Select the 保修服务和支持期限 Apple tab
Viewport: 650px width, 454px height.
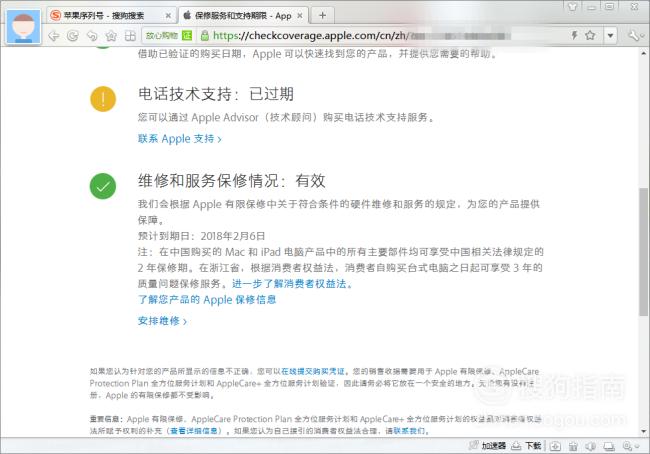[243, 16]
